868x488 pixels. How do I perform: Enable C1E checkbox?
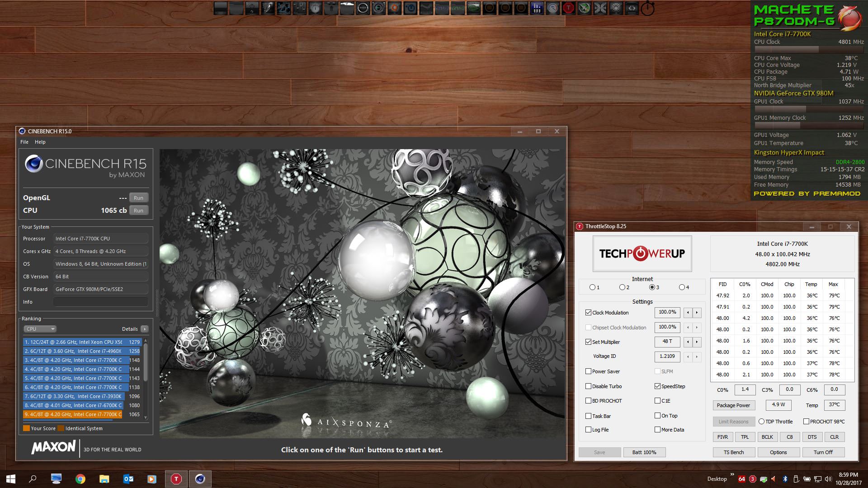(x=657, y=401)
